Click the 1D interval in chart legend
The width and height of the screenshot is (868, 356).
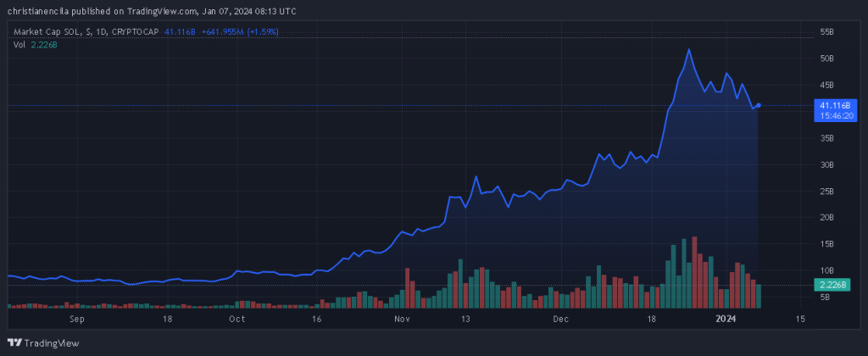coord(97,31)
